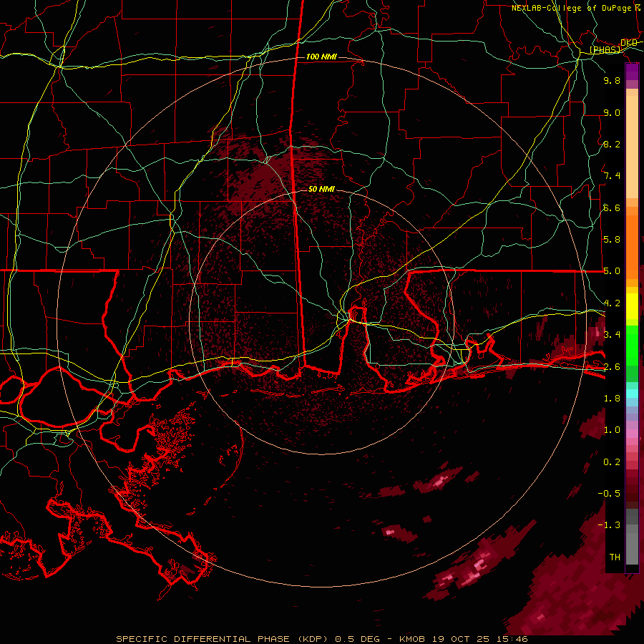Click the -1.3 scale value

pyautogui.click(x=609, y=525)
